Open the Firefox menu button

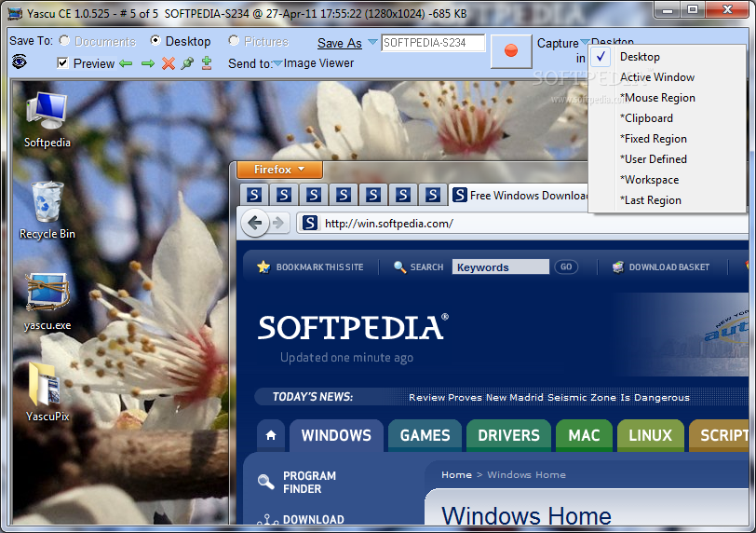[279, 170]
